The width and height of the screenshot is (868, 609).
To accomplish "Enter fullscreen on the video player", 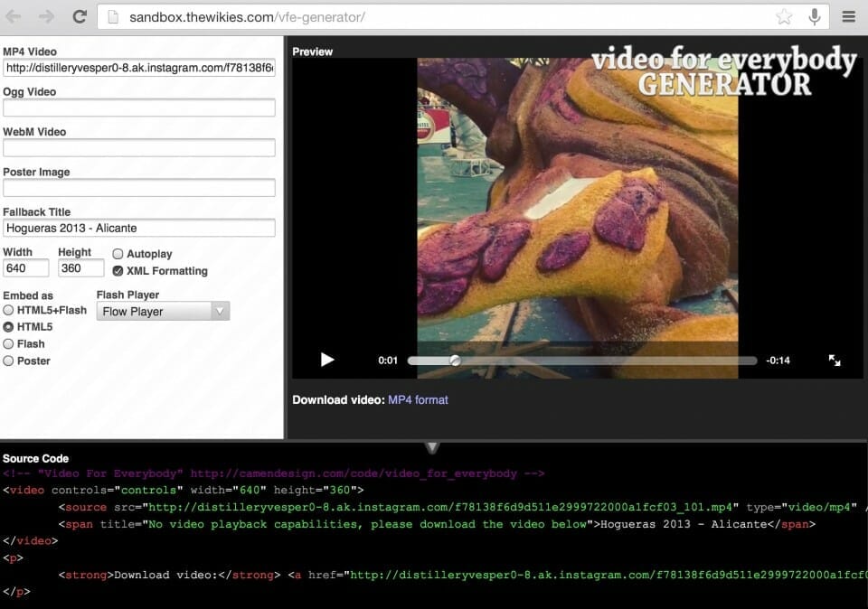I will [x=835, y=360].
